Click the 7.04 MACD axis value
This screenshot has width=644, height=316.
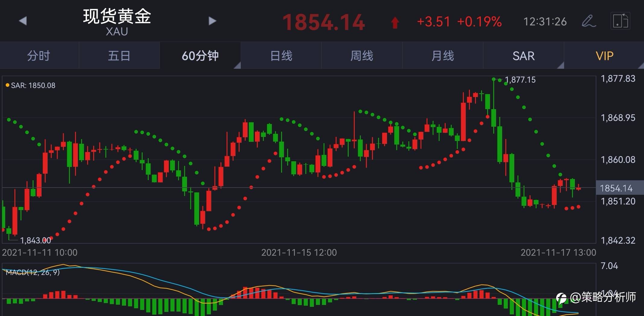(x=609, y=266)
